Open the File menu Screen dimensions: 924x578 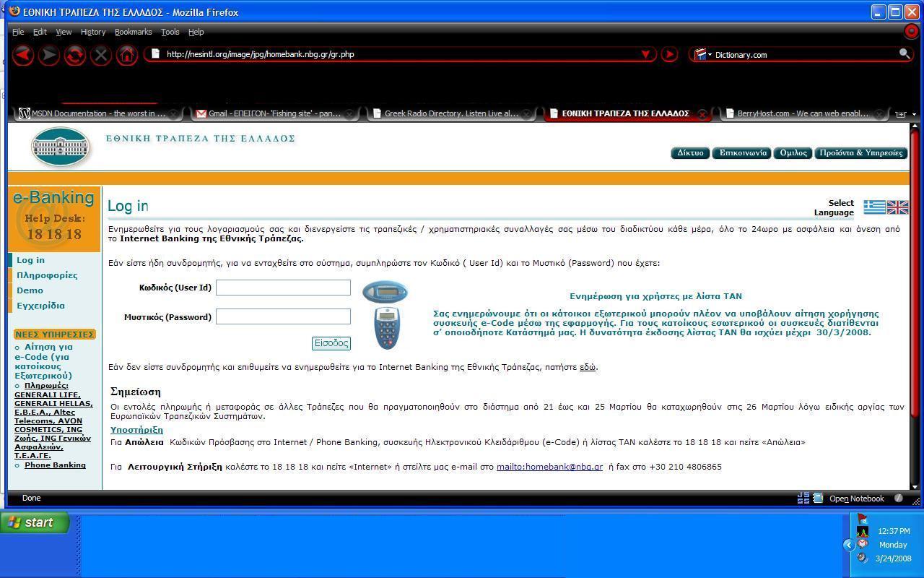(18, 32)
